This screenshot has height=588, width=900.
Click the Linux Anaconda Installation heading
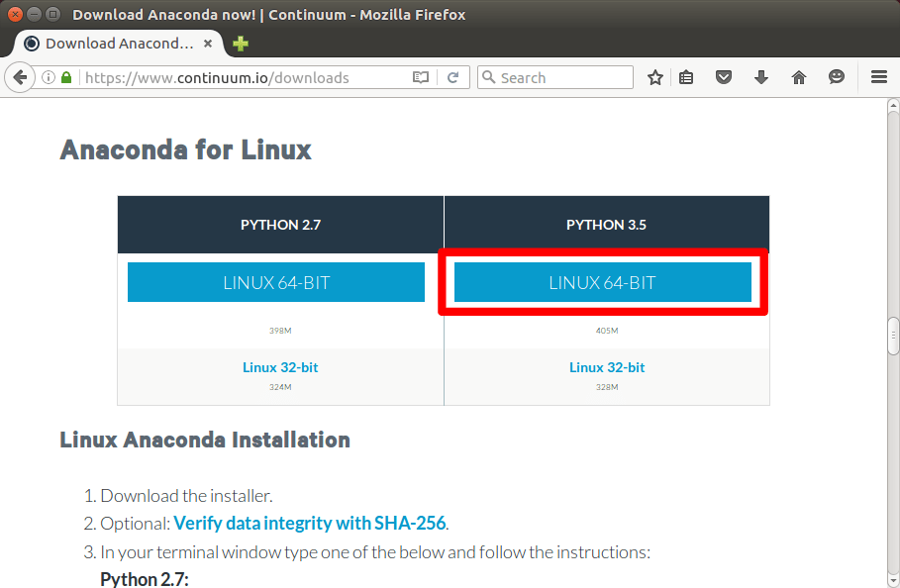point(205,440)
